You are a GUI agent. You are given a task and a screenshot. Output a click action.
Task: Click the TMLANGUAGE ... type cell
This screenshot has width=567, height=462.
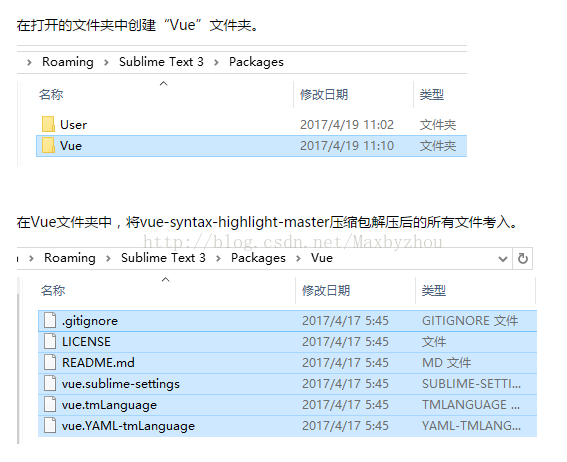[x=471, y=405]
